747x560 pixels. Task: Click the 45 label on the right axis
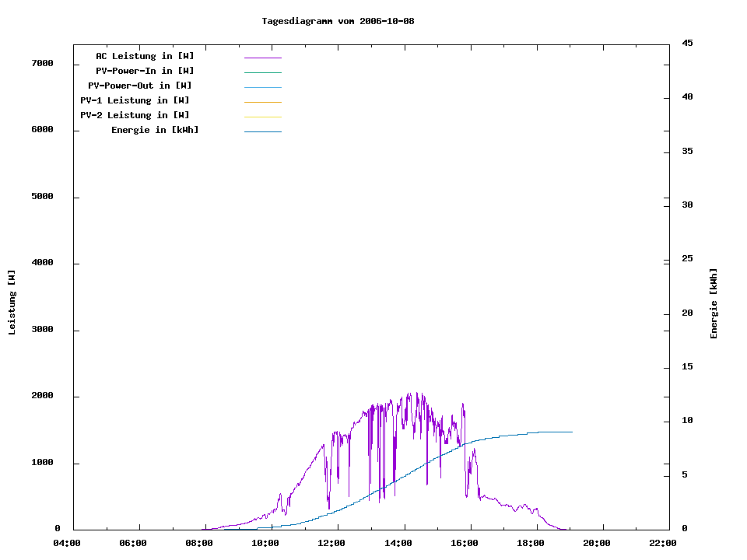coord(687,43)
